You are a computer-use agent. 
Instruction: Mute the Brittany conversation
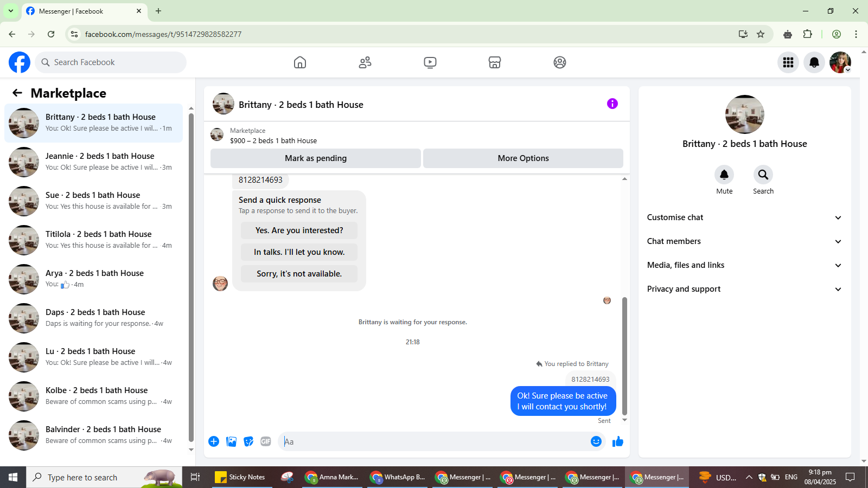coord(724,175)
